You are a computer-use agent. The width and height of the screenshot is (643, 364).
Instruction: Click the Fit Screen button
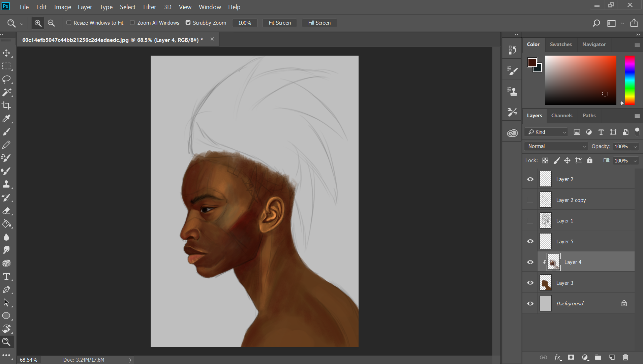click(x=280, y=23)
